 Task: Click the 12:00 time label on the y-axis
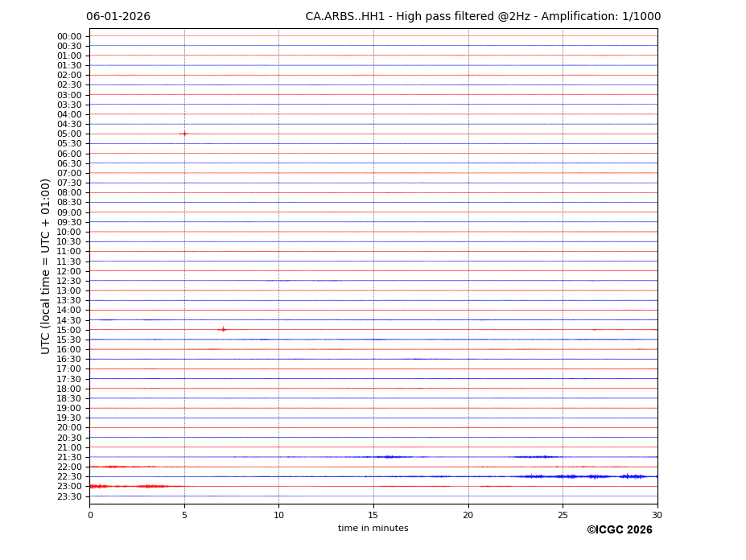69,271
